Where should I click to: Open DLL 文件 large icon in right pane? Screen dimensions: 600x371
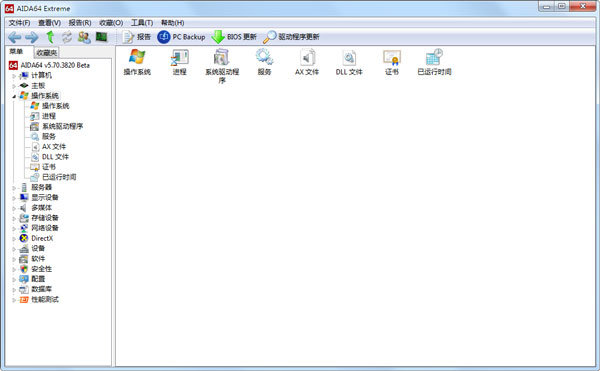[x=349, y=62]
